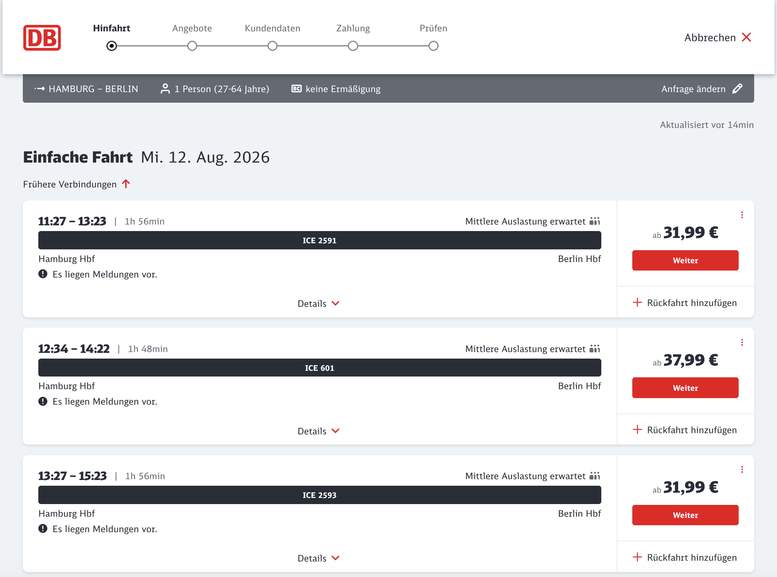This screenshot has width=777, height=577.
Task: Open three-dot menu for 13:27 connection
Action: (x=742, y=469)
